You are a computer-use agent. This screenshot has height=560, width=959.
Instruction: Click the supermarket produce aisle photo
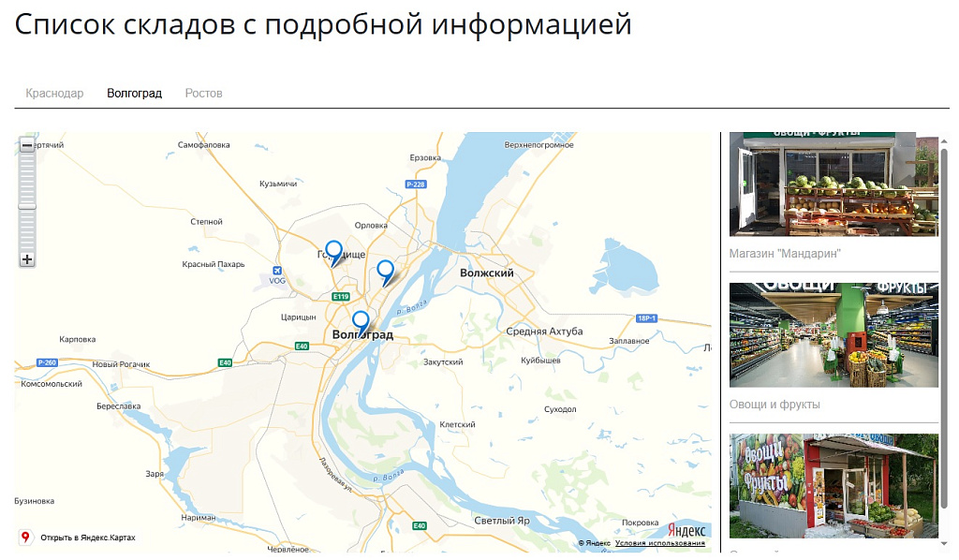coord(834,334)
